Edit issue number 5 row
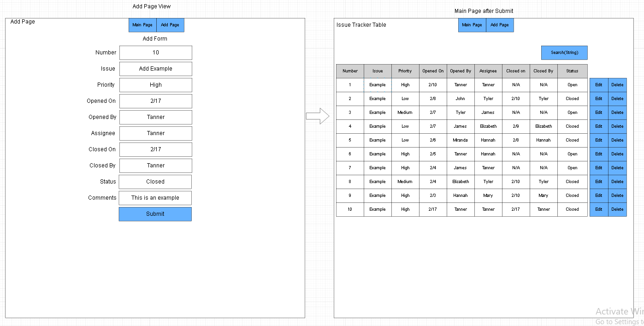Image resolution: width=644 pixels, height=326 pixels. click(599, 140)
